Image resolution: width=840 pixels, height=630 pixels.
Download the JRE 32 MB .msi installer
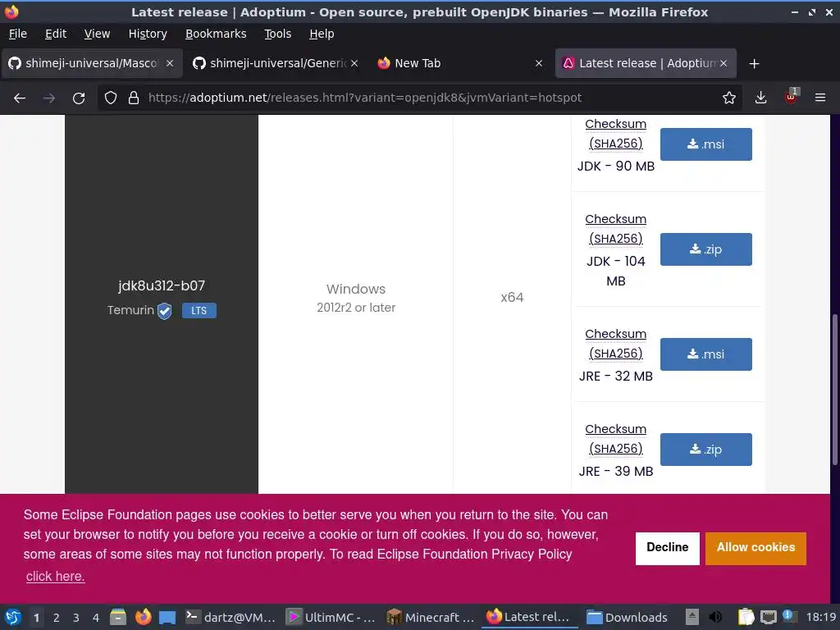[x=705, y=354]
